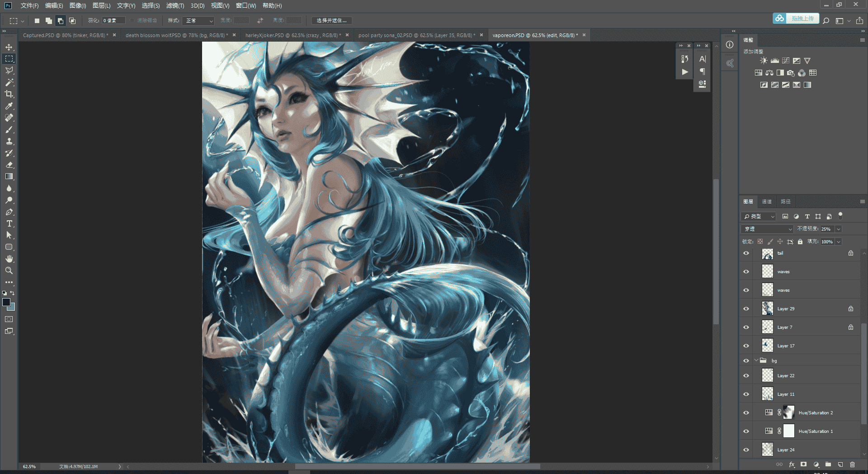The width and height of the screenshot is (868, 474).
Task: Click the 选择并遮住 button
Action: tap(331, 20)
